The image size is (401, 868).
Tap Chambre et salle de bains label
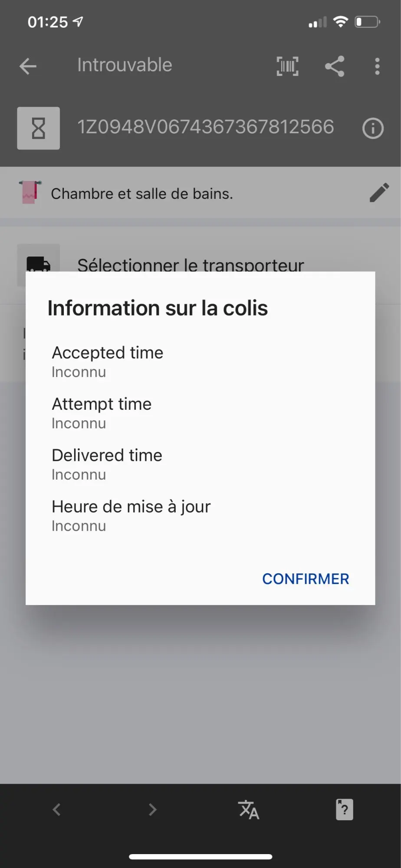[142, 194]
